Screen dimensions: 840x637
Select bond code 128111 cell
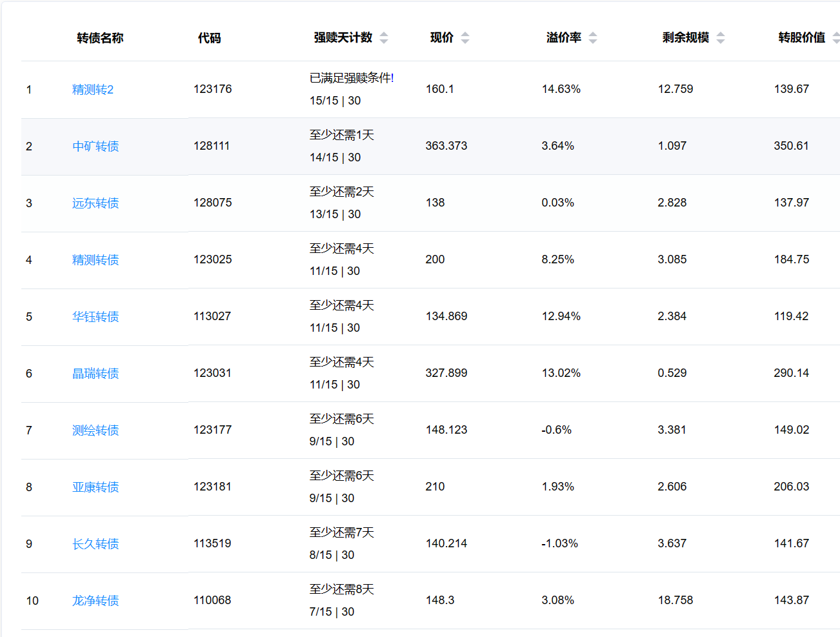pyautogui.click(x=212, y=146)
